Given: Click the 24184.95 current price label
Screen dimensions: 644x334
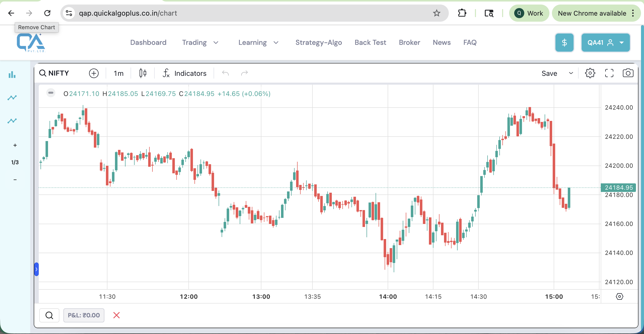Looking at the screenshot, I should (x=618, y=187).
